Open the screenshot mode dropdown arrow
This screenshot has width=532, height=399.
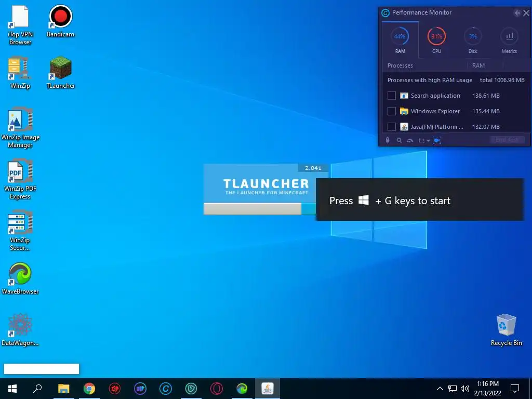pos(428,141)
